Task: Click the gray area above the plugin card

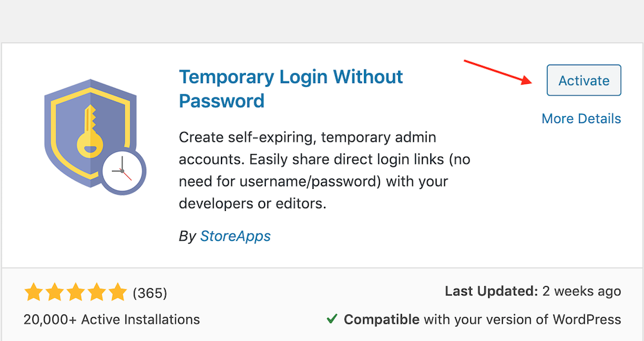Action: [322, 21]
